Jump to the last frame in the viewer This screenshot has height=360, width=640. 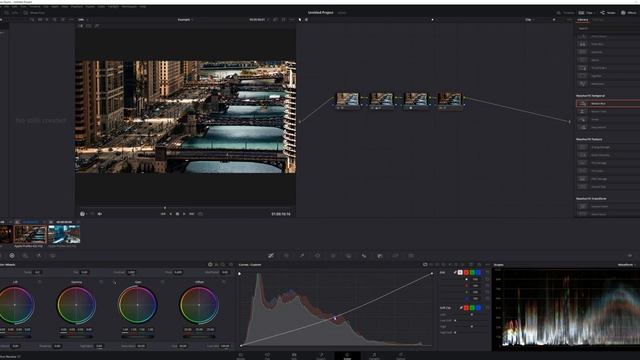pyautogui.click(x=191, y=214)
